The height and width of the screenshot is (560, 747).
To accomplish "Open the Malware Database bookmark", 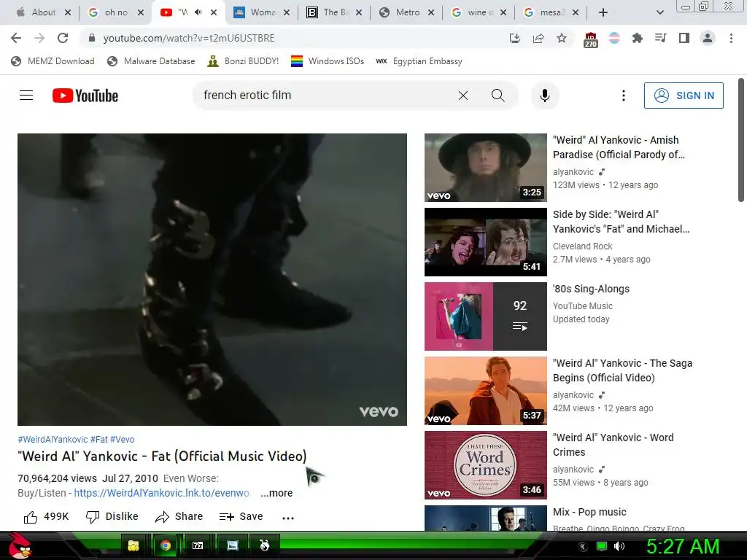I will click(x=151, y=61).
